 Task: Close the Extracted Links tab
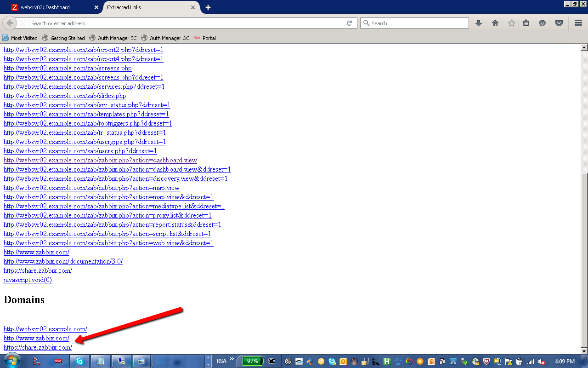[x=193, y=7]
